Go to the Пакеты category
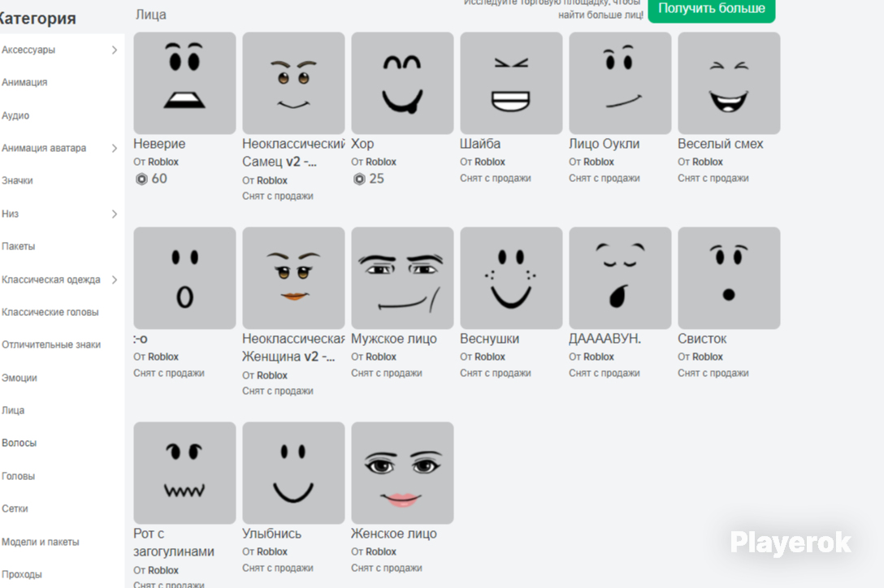 (18, 246)
